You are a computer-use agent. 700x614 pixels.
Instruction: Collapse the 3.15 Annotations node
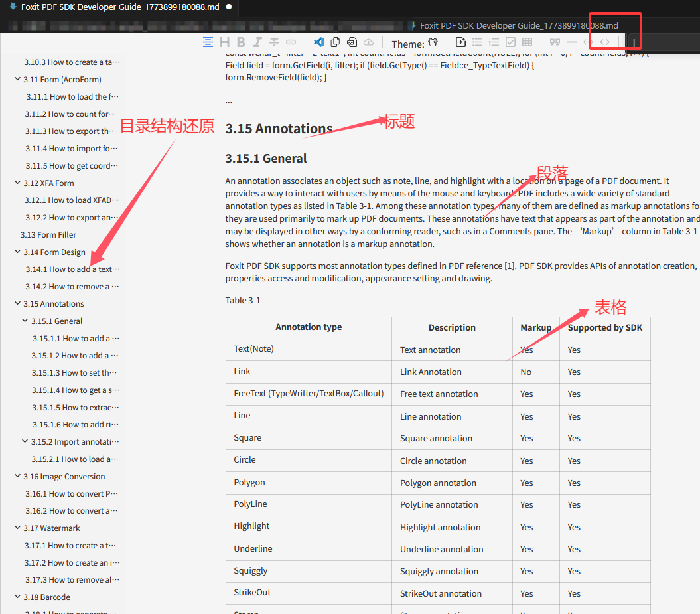pos(17,303)
